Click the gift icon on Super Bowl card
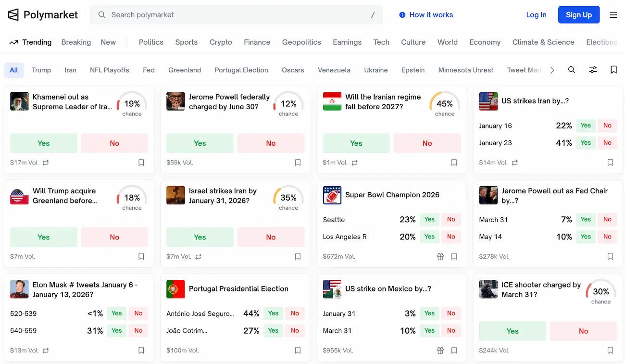625x364 pixels. coord(440,257)
